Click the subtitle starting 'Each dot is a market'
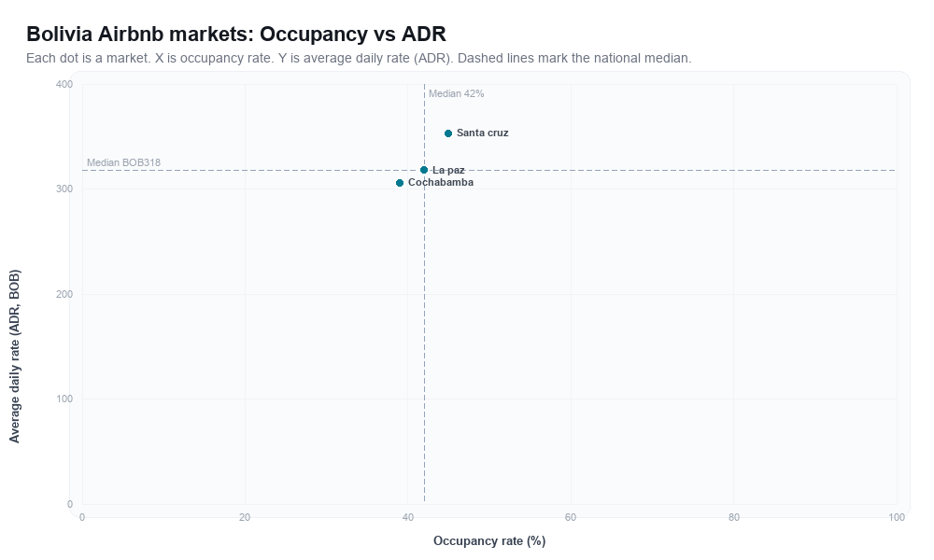This screenshot has width=934, height=560. point(359,58)
